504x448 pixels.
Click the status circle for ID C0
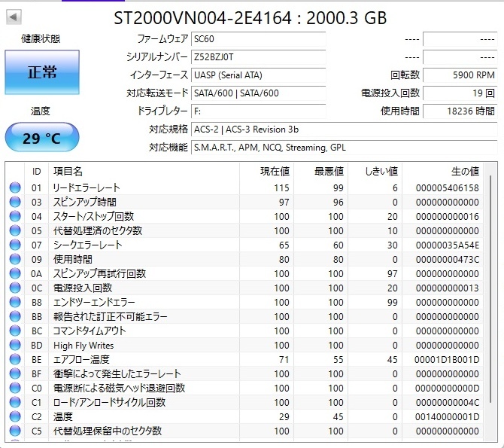pos(15,388)
